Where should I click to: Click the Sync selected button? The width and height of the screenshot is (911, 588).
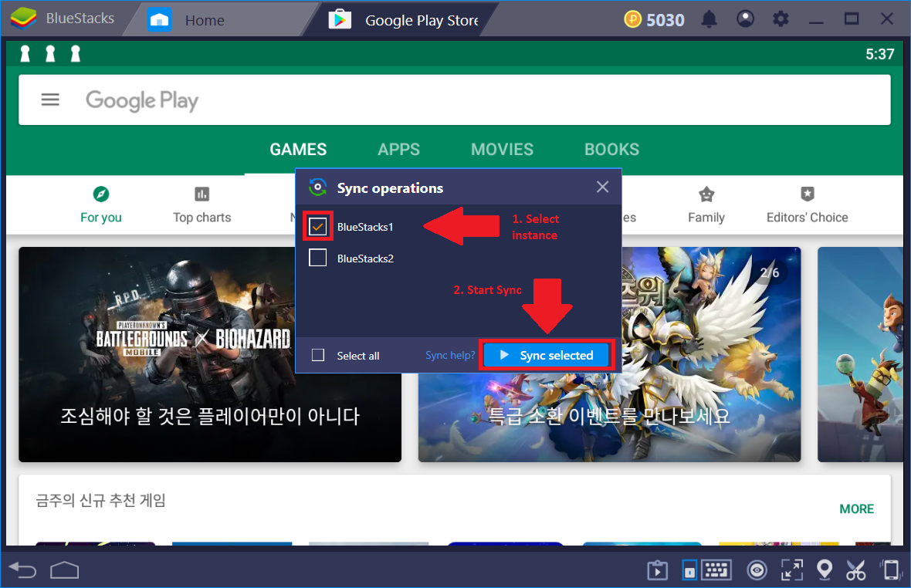[547, 355]
